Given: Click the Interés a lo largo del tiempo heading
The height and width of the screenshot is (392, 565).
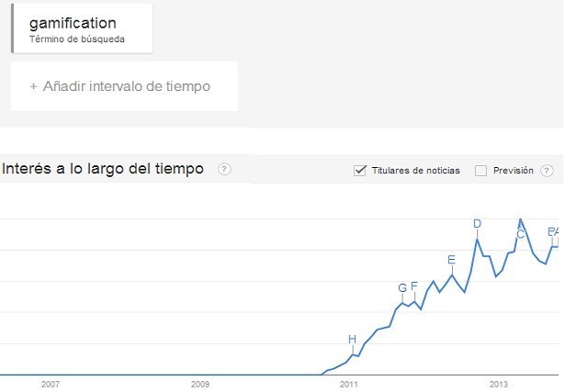Looking at the screenshot, I should pyautogui.click(x=103, y=169).
